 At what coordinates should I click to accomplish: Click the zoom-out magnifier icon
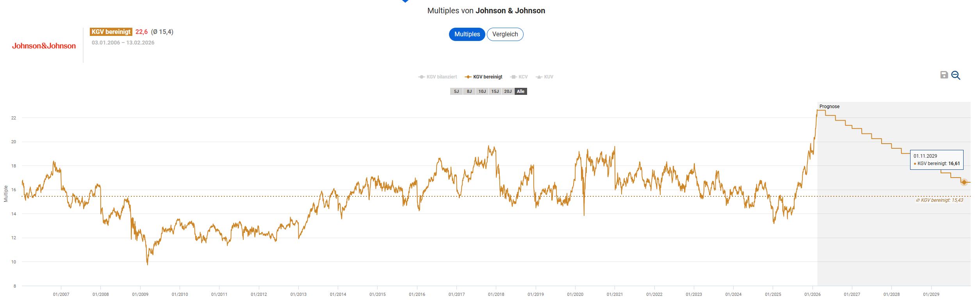pyautogui.click(x=955, y=75)
